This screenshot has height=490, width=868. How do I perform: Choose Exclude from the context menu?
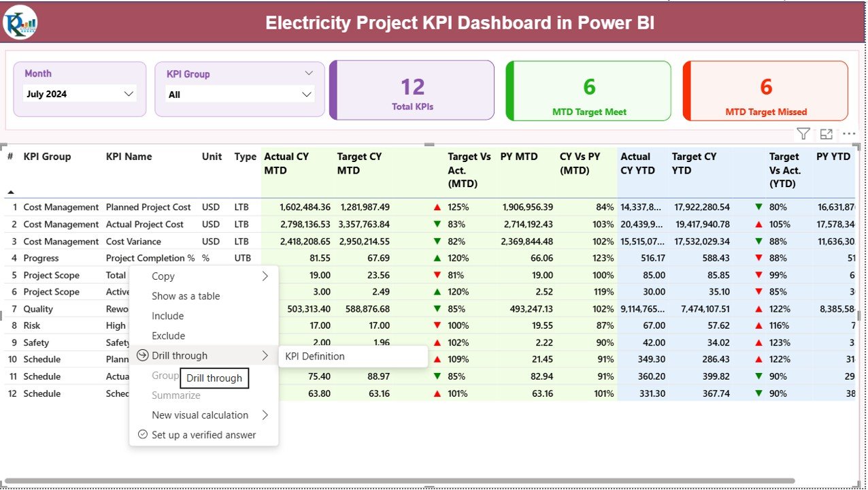coord(168,336)
